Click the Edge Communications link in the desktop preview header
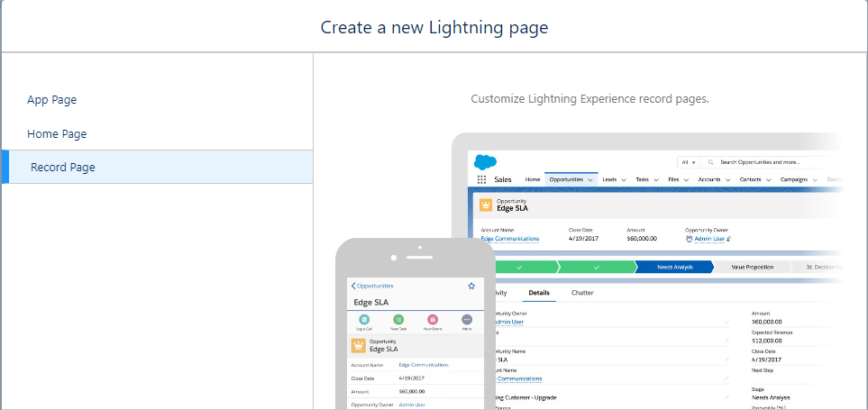 (510, 239)
